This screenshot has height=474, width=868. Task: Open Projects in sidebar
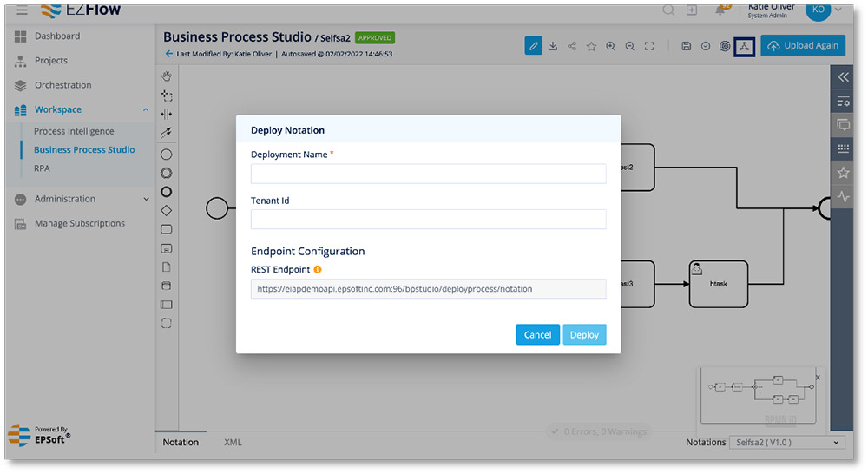(51, 61)
